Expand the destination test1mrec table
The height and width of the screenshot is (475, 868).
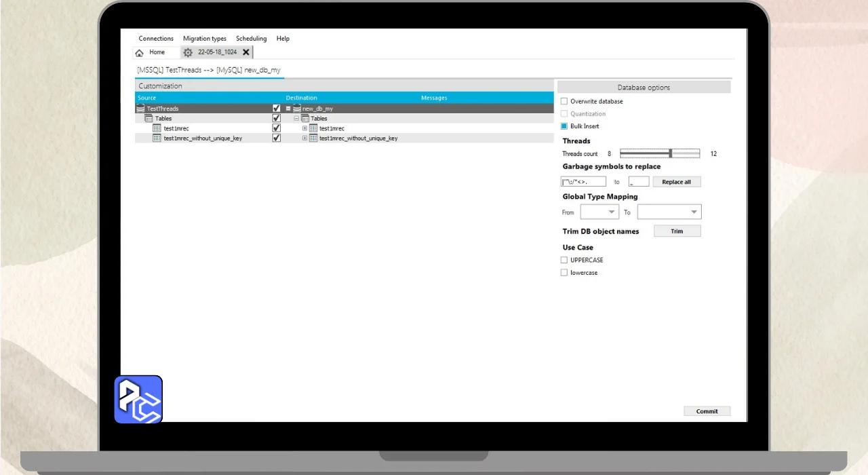click(304, 128)
